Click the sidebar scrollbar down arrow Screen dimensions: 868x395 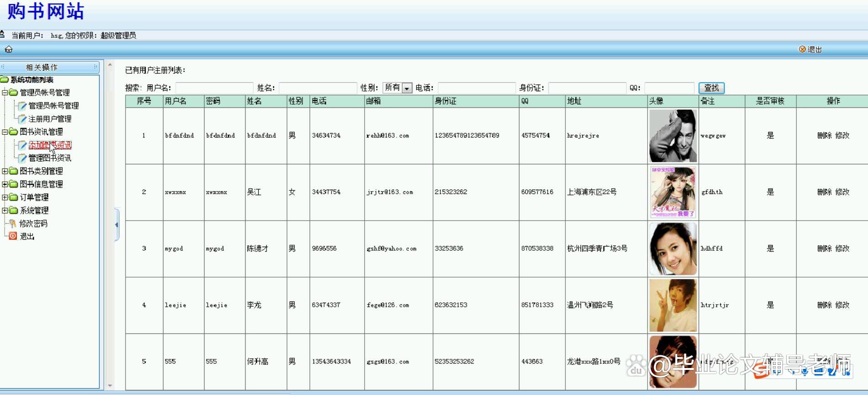point(110,386)
